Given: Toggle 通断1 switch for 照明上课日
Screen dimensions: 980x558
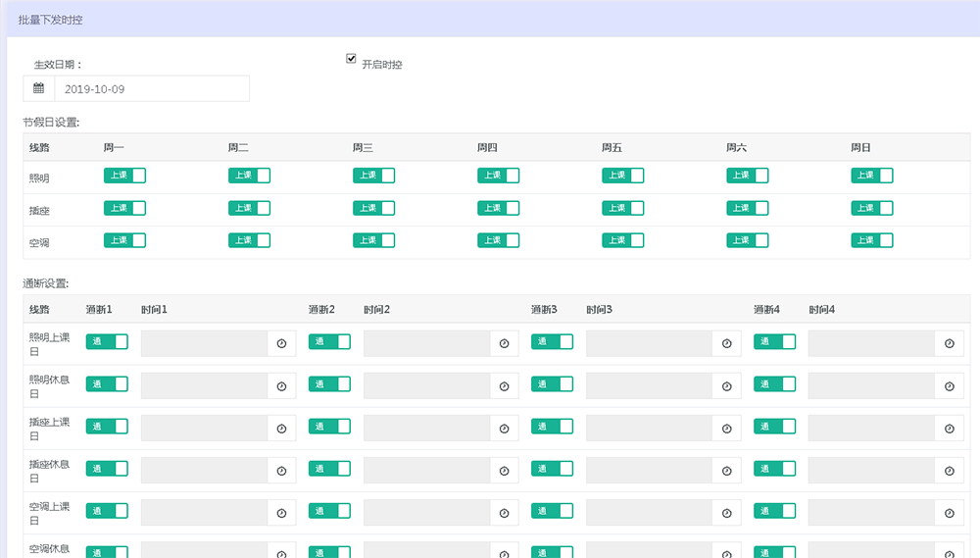Looking at the screenshot, I should click(107, 342).
